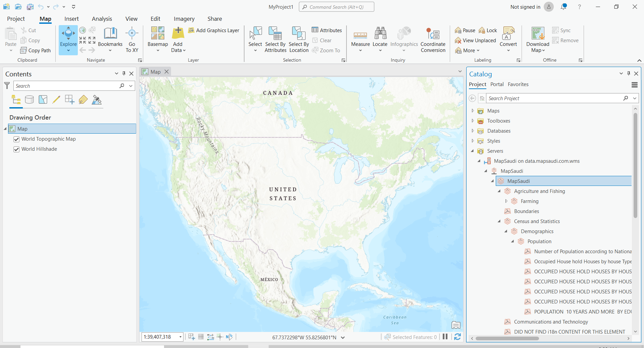Open Coordinate Conversion tool
Viewport: 644px width, 348px height.
[433, 34]
